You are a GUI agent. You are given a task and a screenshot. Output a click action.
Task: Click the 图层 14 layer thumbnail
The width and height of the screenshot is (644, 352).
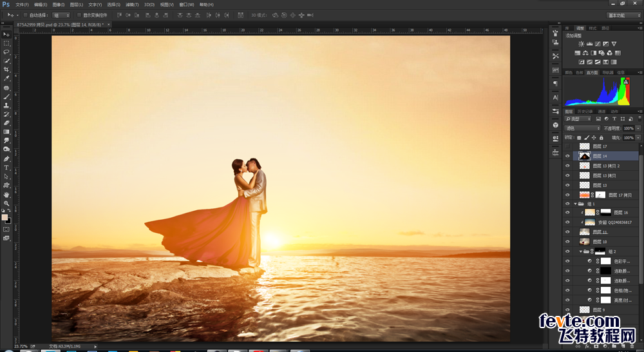585,156
